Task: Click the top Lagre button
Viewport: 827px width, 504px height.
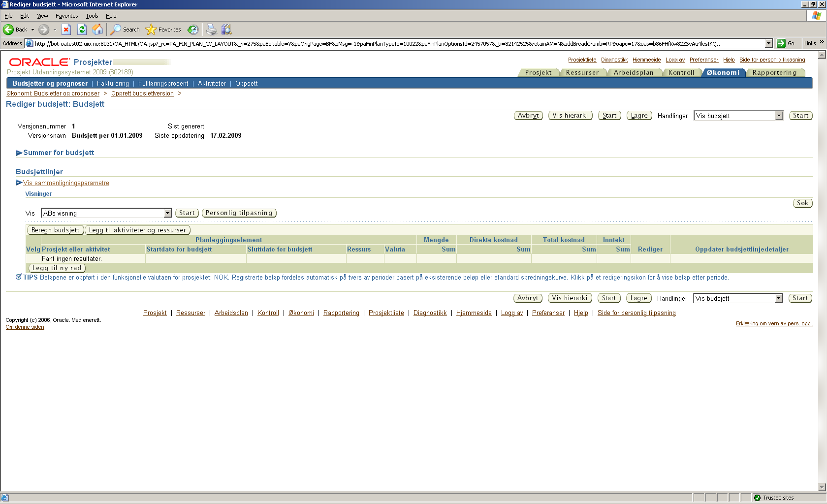Action: click(639, 116)
